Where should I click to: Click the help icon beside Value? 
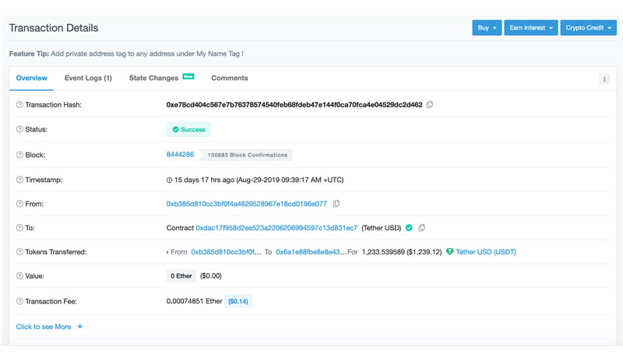pyautogui.click(x=19, y=276)
